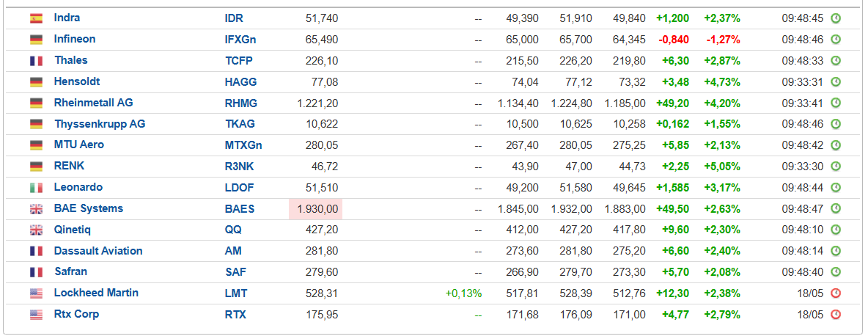
Task: Click the red clock icon for Lockheed Martin
Action: point(836,293)
